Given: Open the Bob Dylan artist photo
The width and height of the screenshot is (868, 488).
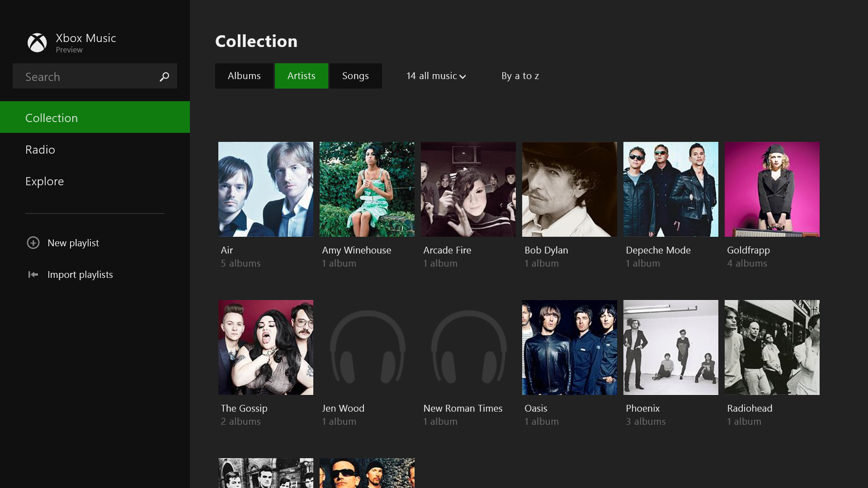Looking at the screenshot, I should click(570, 189).
